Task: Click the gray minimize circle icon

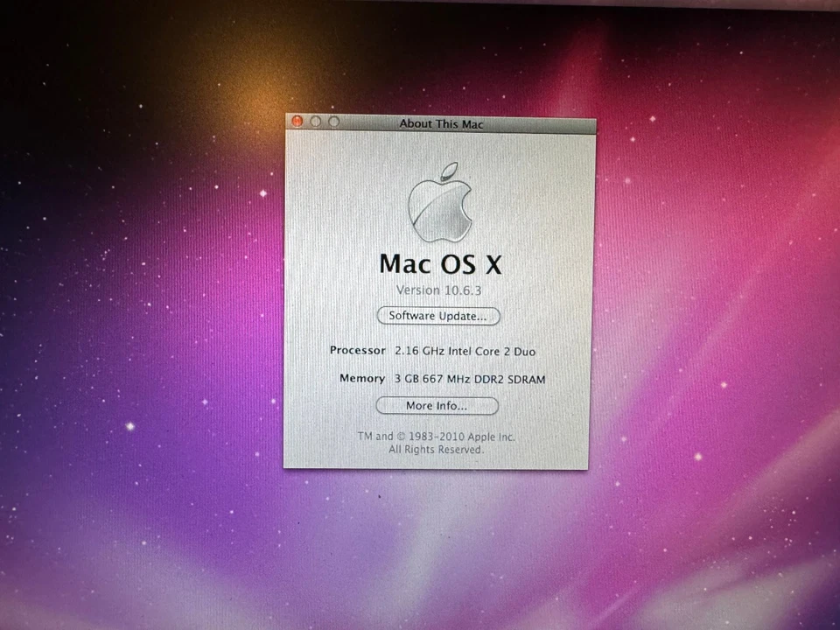Action: 315,121
